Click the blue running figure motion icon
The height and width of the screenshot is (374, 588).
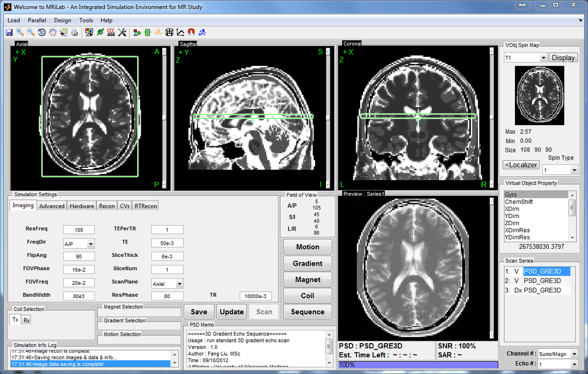point(202,32)
